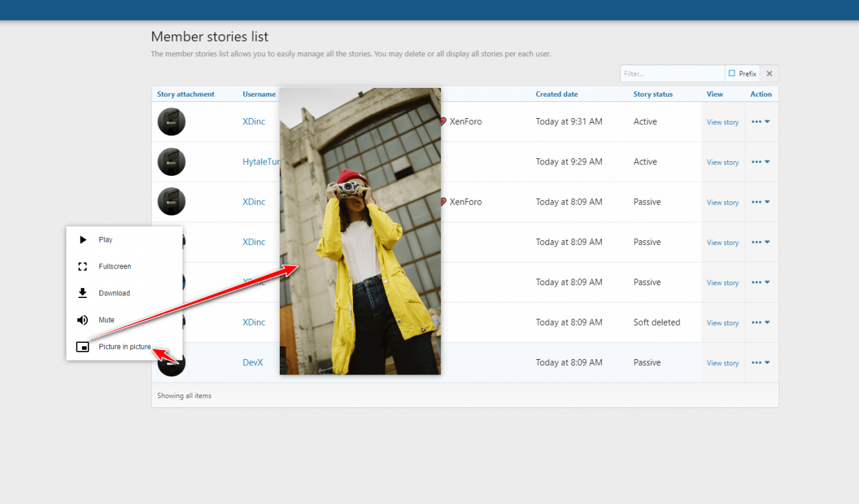Click HytaleTur row's story avatar

point(171,162)
